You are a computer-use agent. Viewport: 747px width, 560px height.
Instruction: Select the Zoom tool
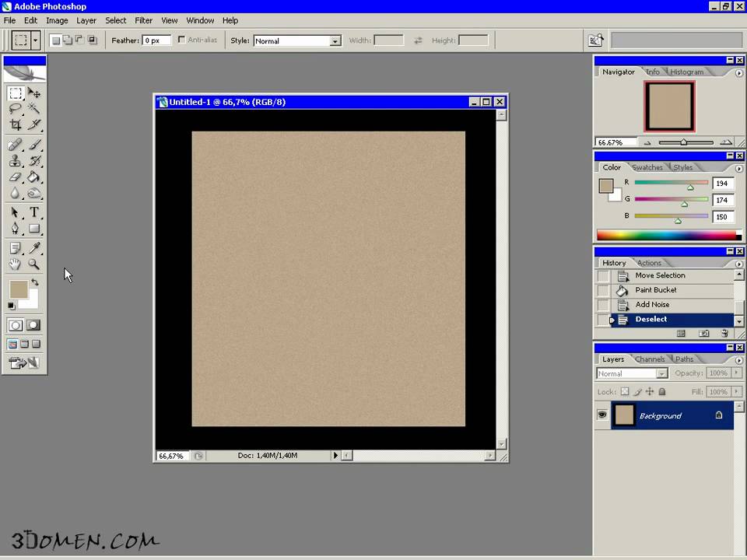(x=33, y=264)
